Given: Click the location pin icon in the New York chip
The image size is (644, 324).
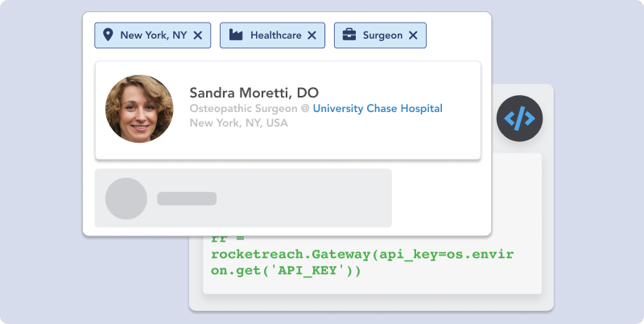Looking at the screenshot, I should click(x=108, y=35).
